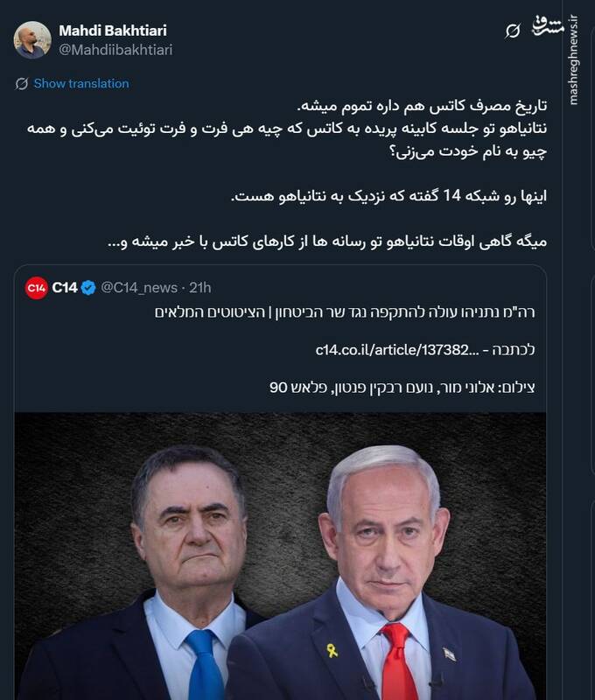
Task: Click the Grok icon at top right
Action: coord(513,31)
